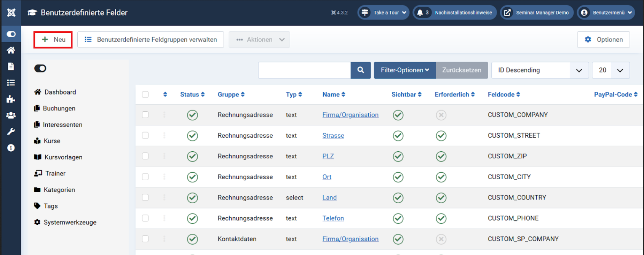The image size is (644, 255).
Task: Select the checkbox for Firma/Organisation Rechnungsadresse row
Action: click(x=145, y=115)
